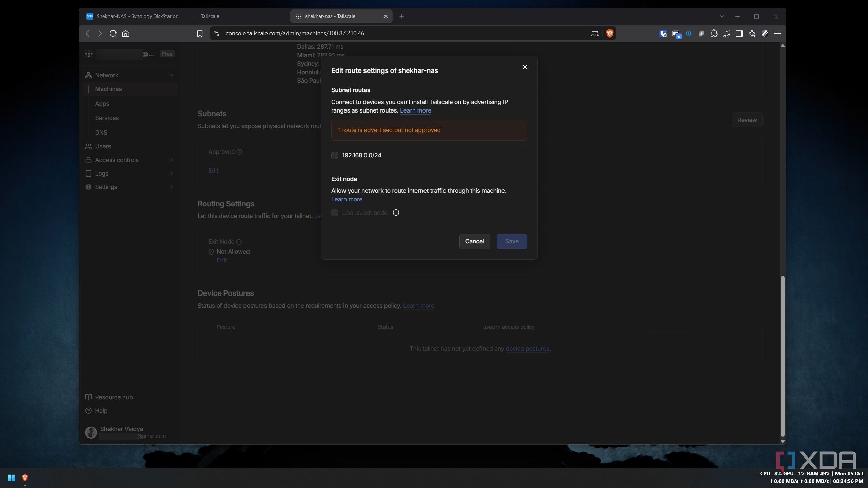868x488 pixels.
Task: Go to browser home page
Action: pyautogui.click(x=125, y=33)
